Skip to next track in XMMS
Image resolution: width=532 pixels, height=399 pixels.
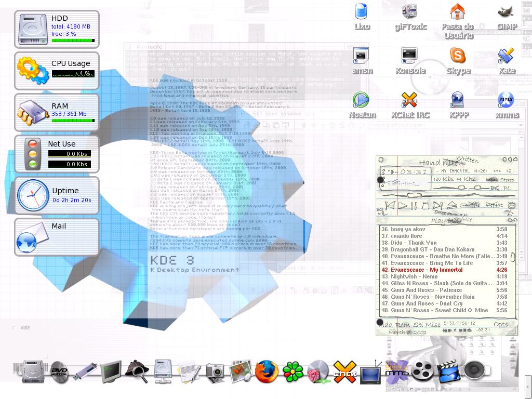[x=437, y=205]
